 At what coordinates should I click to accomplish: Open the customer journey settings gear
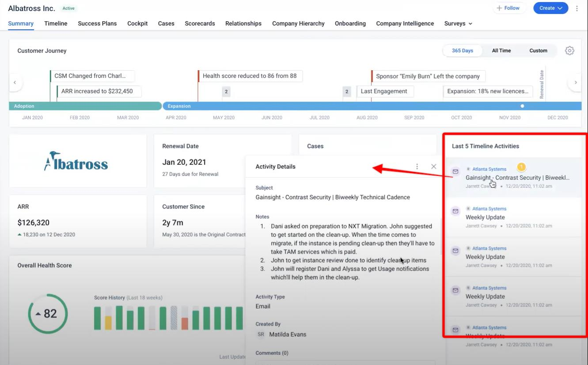pos(569,51)
